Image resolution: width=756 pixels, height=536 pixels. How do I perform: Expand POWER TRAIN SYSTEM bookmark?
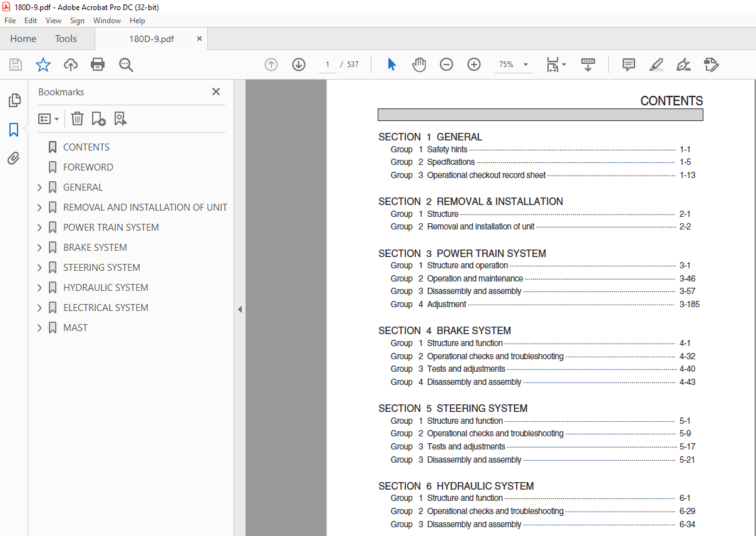point(39,228)
